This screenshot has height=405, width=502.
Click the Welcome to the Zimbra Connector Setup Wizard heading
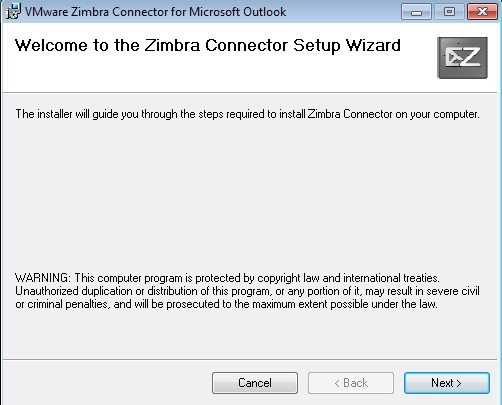pyautogui.click(x=208, y=45)
